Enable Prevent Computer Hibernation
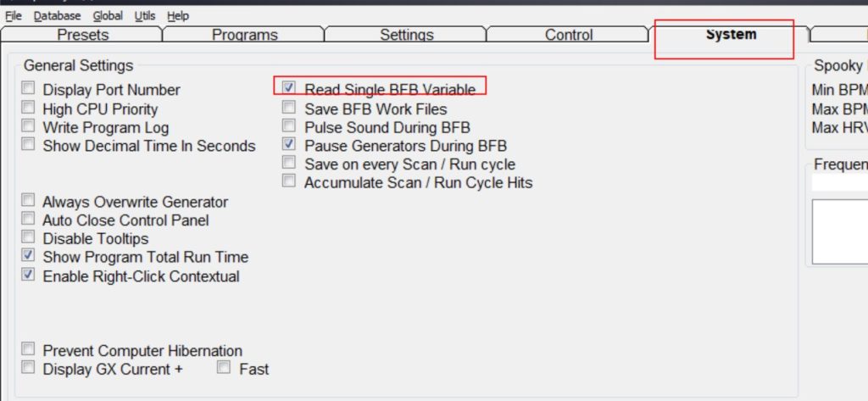 pyautogui.click(x=29, y=349)
